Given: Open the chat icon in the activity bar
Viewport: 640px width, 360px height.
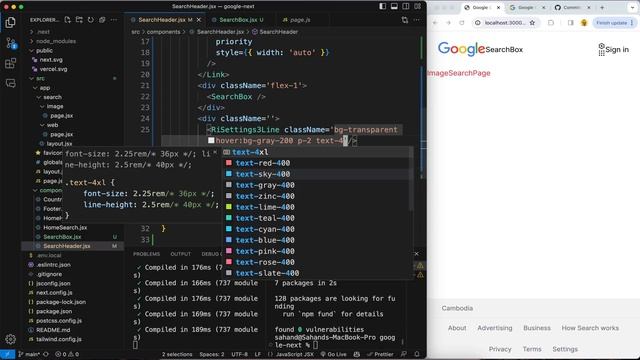Looking at the screenshot, I should (11, 83).
